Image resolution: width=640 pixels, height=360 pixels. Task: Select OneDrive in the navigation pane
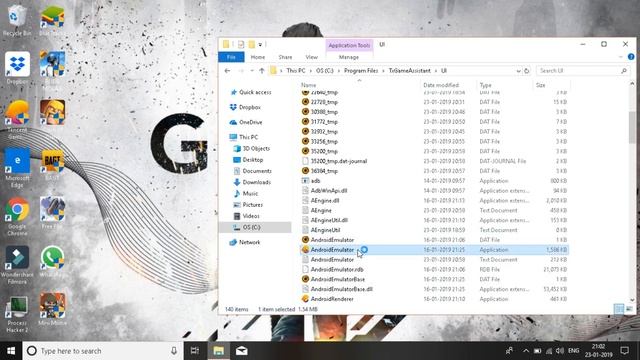(x=250, y=122)
